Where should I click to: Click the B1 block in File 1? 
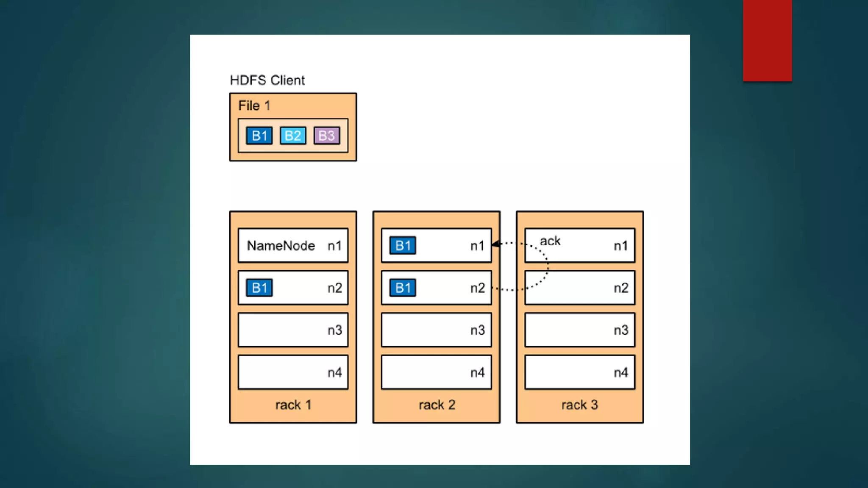pyautogui.click(x=259, y=136)
